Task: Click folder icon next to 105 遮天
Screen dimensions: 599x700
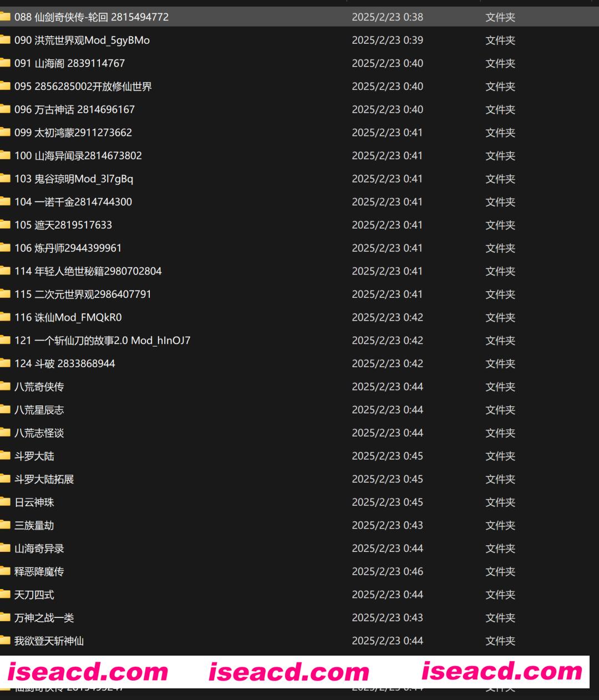Action: point(5,225)
